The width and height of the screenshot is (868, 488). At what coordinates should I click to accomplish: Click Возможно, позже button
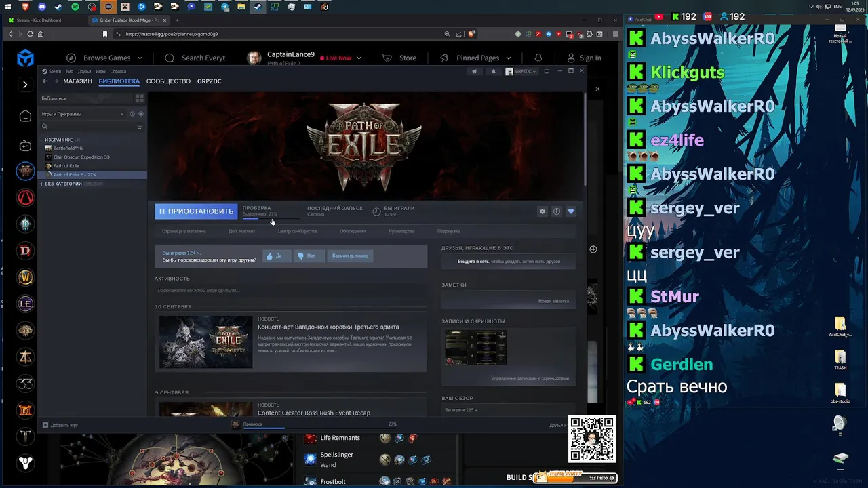350,256
